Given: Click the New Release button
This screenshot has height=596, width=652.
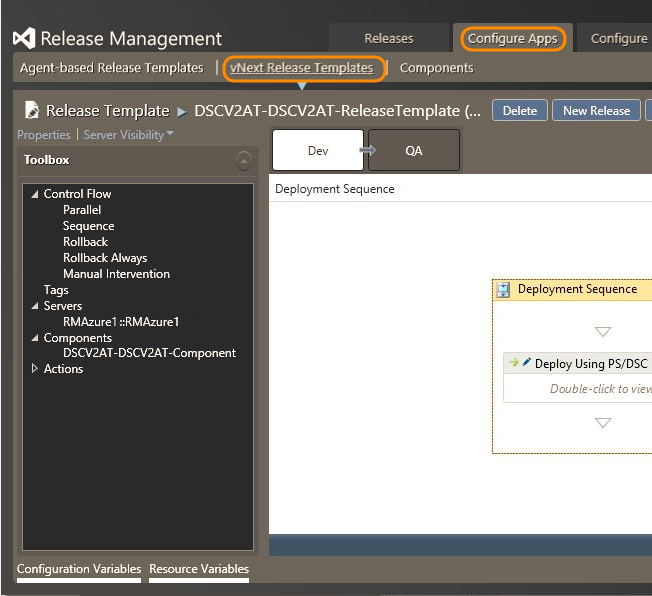Looking at the screenshot, I should tap(596, 111).
